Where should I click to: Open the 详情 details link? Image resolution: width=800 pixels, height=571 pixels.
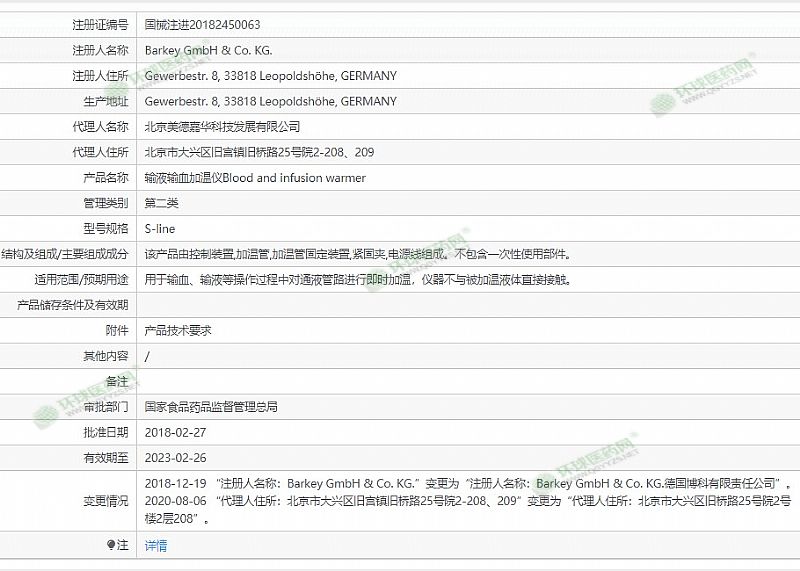pos(156,546)
